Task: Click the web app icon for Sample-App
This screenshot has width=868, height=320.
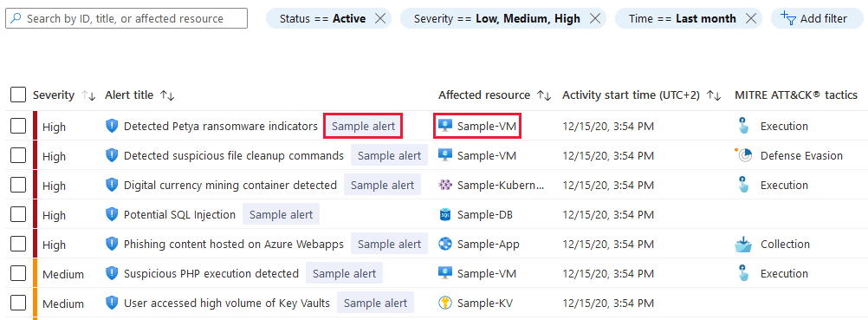Action: pos(445,244)
